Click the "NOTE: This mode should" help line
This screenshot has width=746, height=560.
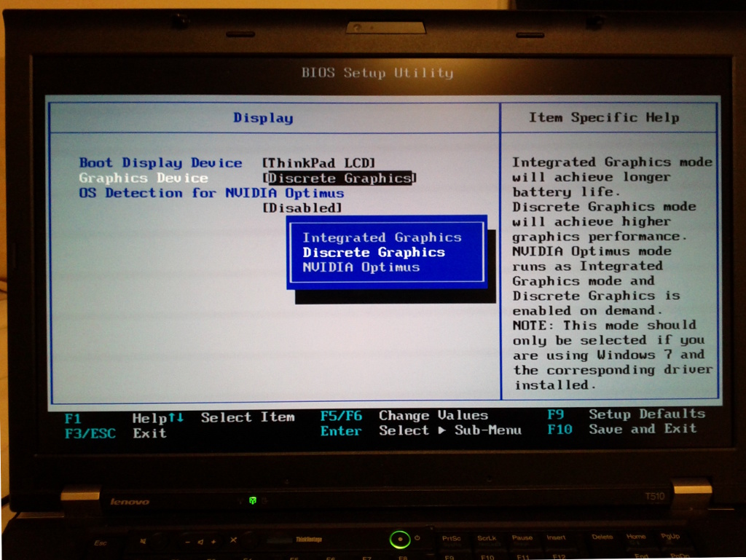[604, 326]
